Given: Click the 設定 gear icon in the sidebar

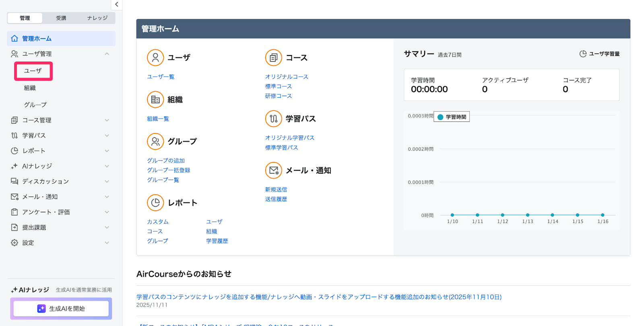Looking at the screenshot, I should click(14, 243).
